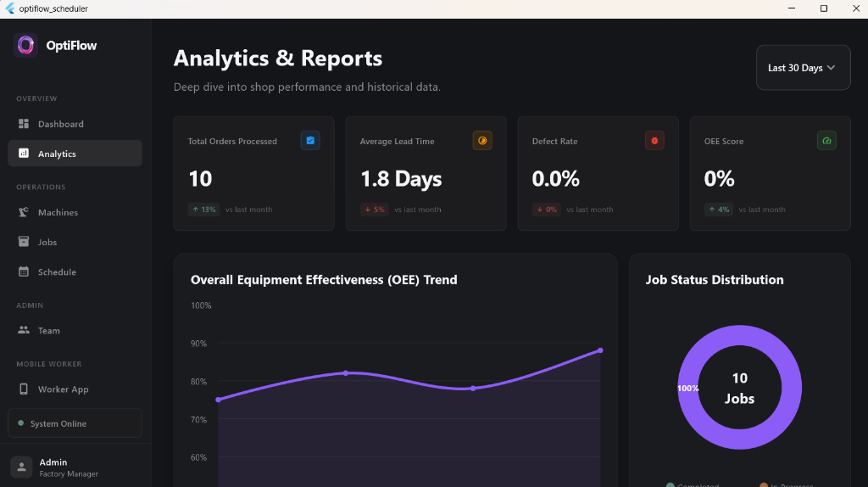Open the Jobs section
Screen dimensions: 868x487
[75, 242]
